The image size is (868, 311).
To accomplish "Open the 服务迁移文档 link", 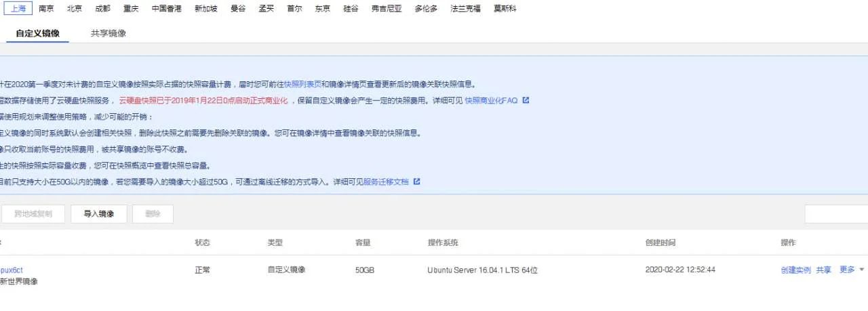I will tap(386, 182).
